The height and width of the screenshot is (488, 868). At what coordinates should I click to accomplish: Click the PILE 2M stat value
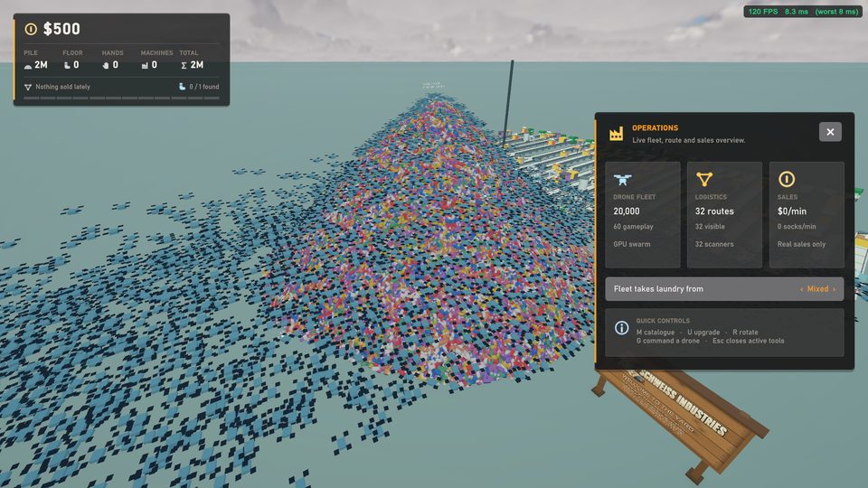41,65
